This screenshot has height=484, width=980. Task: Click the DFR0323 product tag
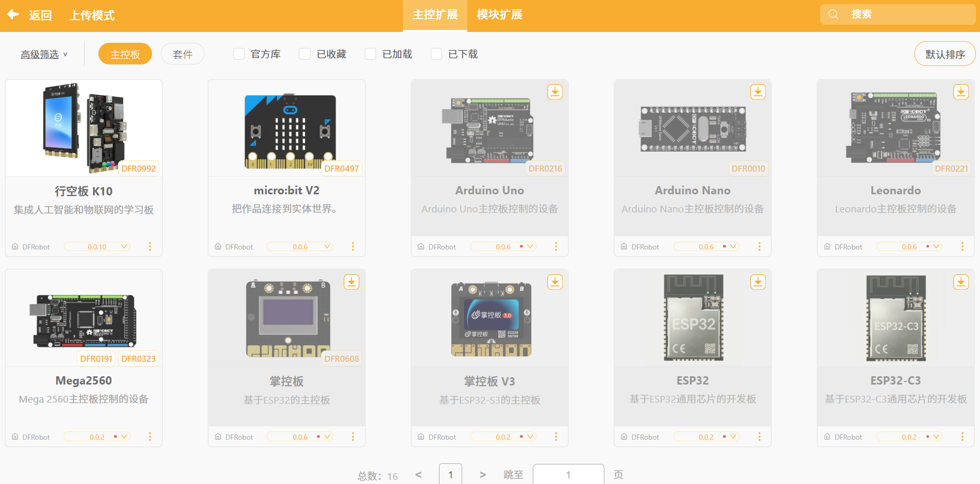138,359
